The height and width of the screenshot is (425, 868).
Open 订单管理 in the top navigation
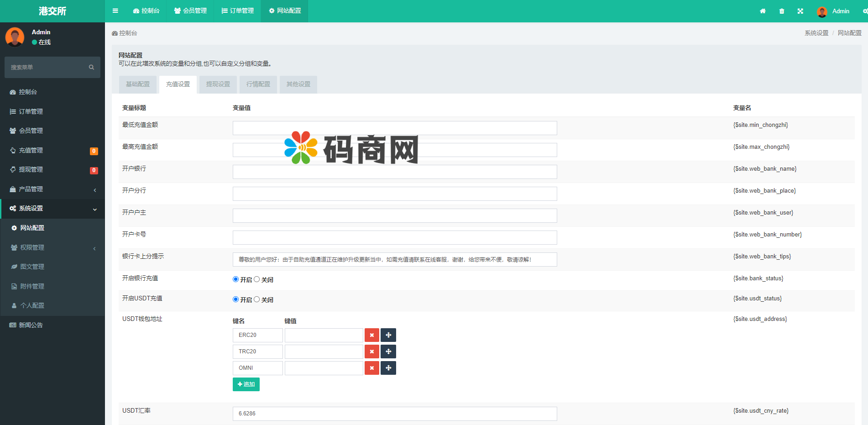click(237, 11)
